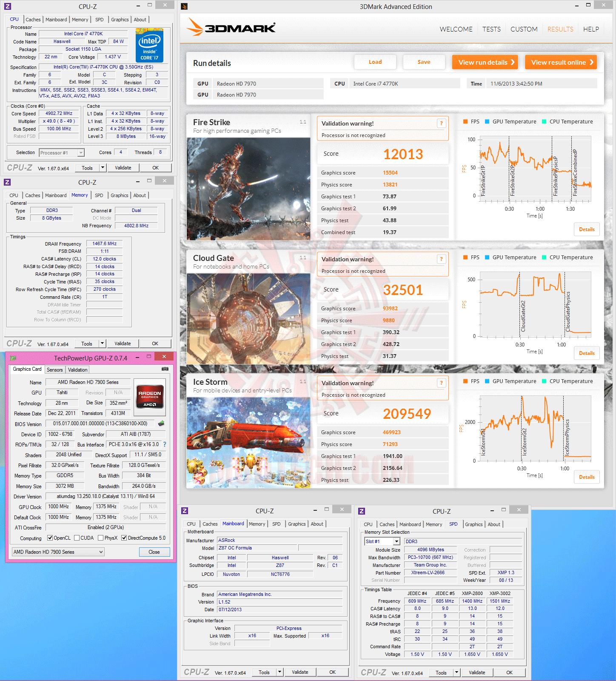
Task: Click the Intel Core i7 logo in CPU-Z
Action: [x=149, y=45]
